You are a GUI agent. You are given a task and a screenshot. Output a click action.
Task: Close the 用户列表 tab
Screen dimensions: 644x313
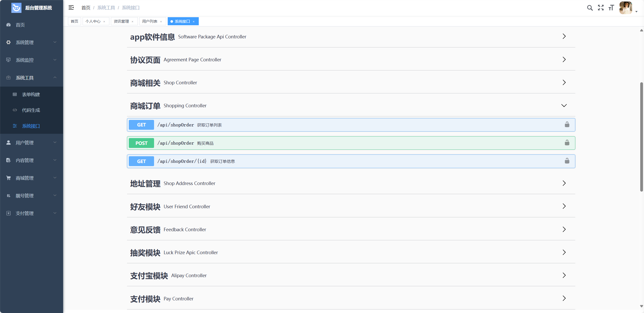(x=161, y=22)
